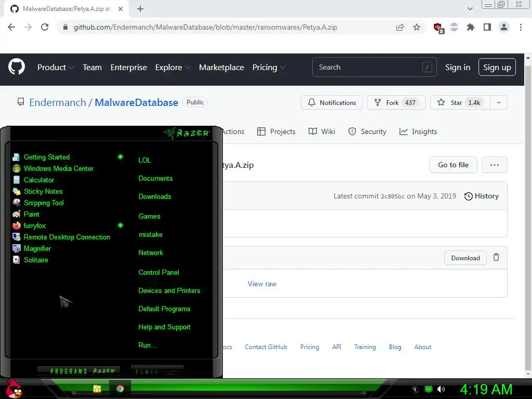Click the volume speaker tray icon

point(441,389)
